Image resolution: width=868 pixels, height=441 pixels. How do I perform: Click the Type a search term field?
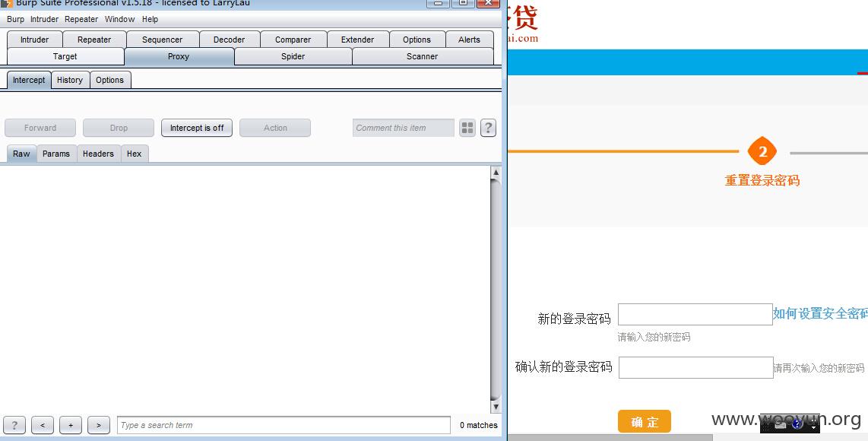[284, 426]
